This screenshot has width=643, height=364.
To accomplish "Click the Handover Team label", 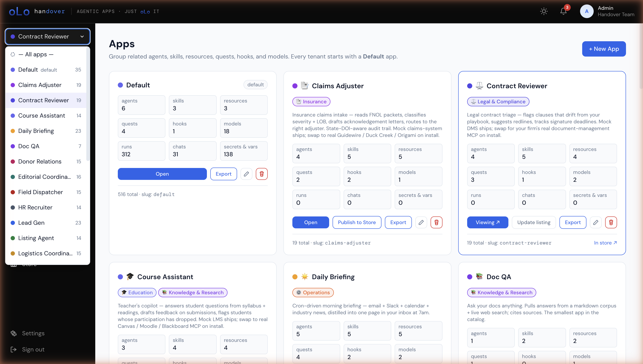I will coord(616,14).
